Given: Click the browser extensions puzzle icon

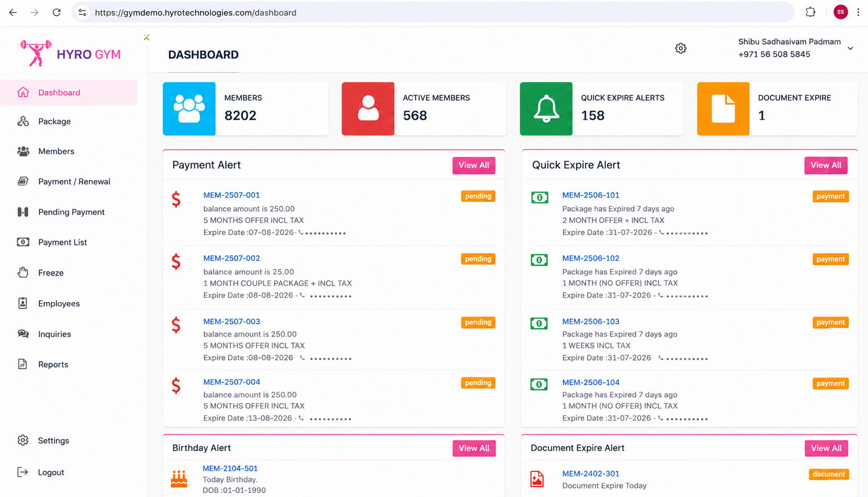Looking at the screenshot, I should pos(810,12).
